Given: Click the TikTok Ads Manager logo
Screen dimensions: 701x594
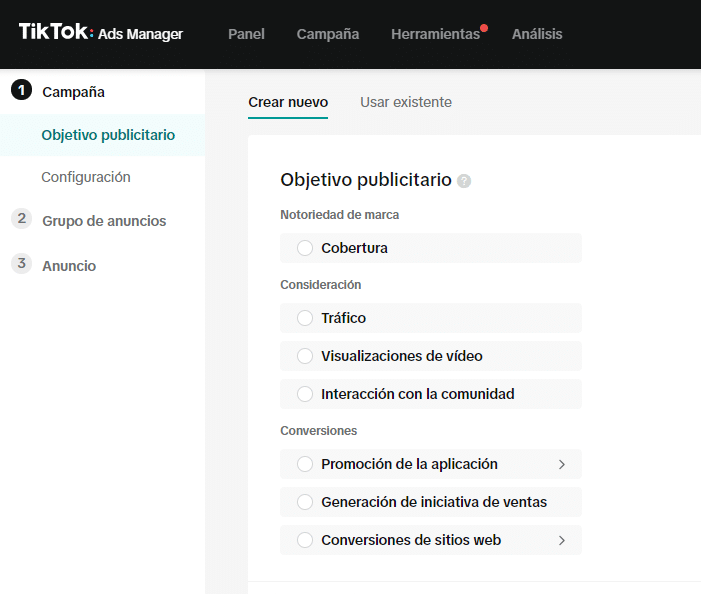Looking at the screenshot, I should [x=101, y=32].
